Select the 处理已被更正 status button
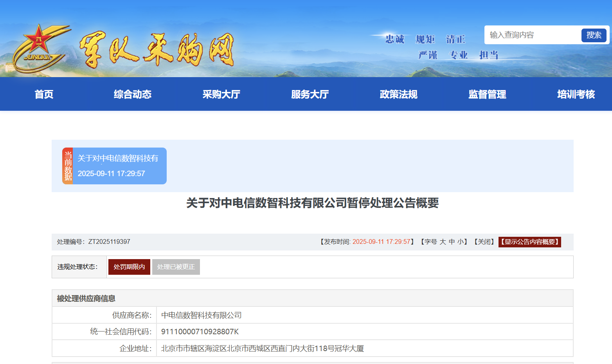Image resolution: width=612 pixels, height=364 pixels. pos(176,267)
